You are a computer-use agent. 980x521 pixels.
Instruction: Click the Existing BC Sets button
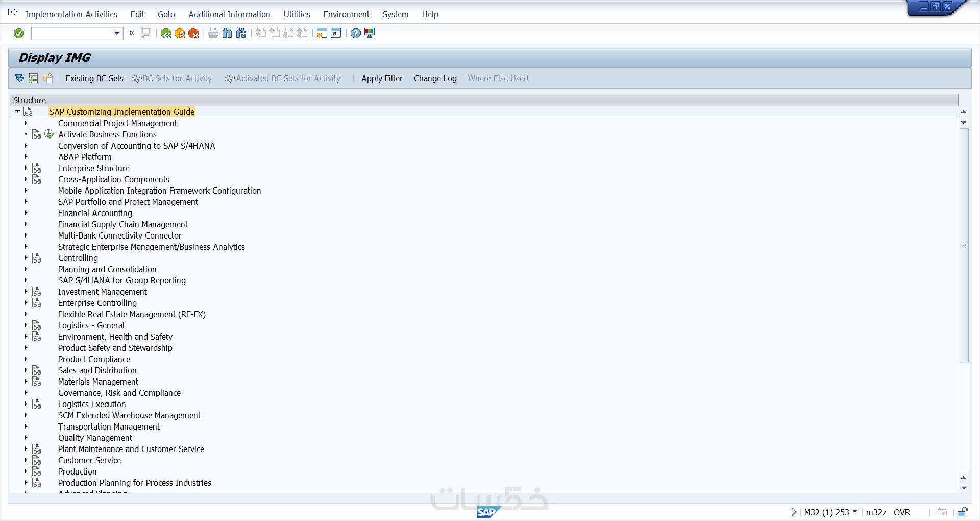[x=94, y=78]
